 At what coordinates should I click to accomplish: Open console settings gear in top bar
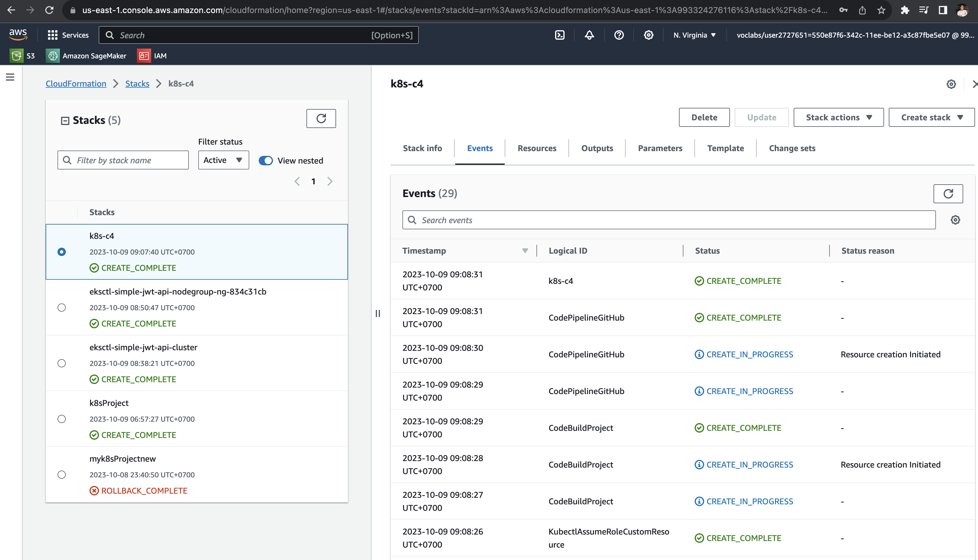tap(648, 35)
